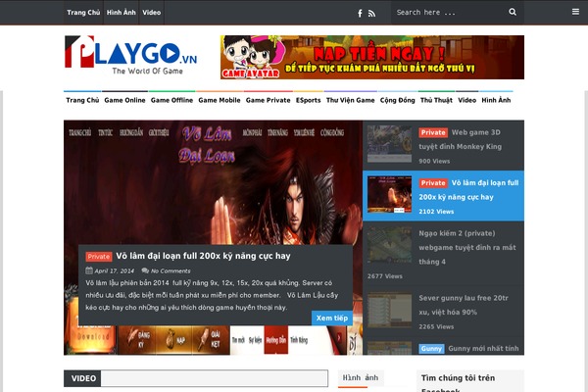Click the calendar icon beside the article date
The width and height of the screenshot is (588, 392).
pyautogui.click(x=89, y=270)
